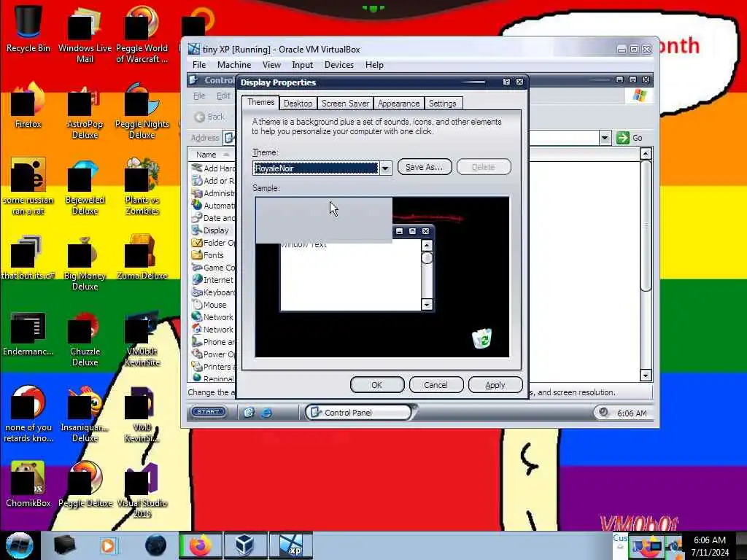The height and width of the screenshot is (560, 747).
Task: Expand the Control Panel address bar dropdown
Action: coord(605,138)
